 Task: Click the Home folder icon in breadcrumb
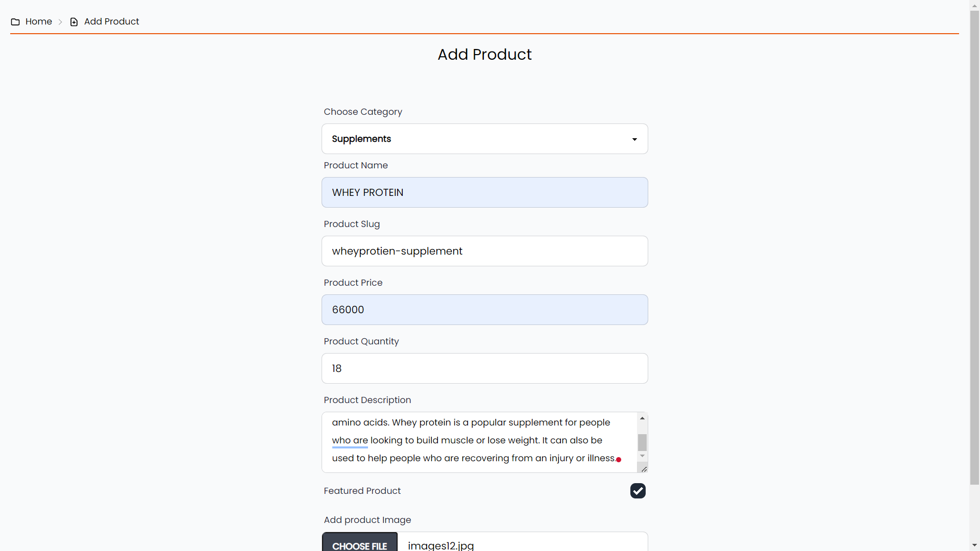tap(15, 22)
